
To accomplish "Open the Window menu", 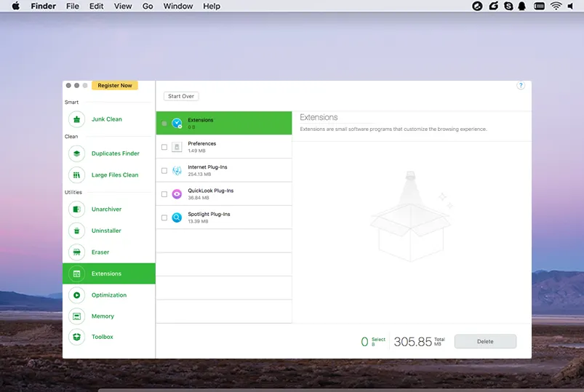I will [x=178, y=7].
